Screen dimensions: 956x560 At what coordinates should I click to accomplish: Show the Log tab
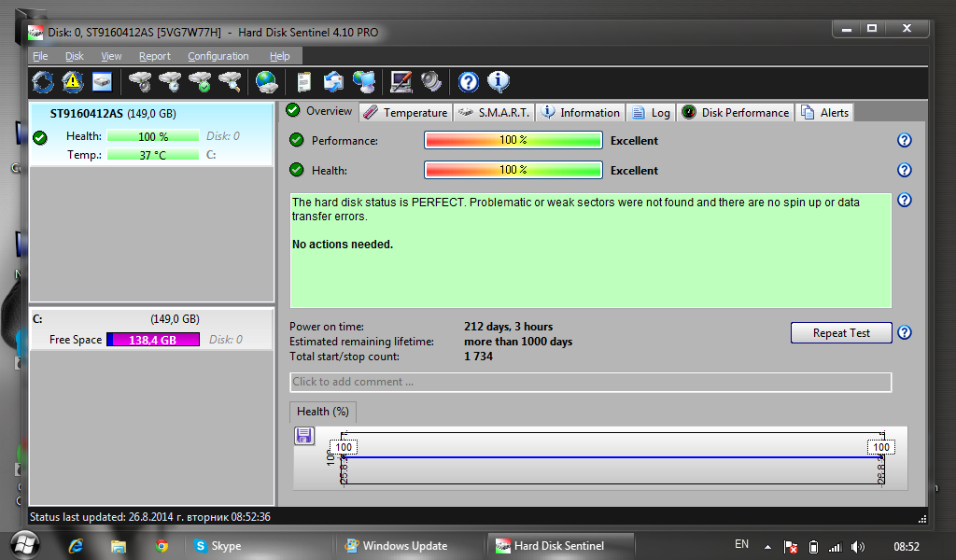pyautogui.click(x=651, y=113)
